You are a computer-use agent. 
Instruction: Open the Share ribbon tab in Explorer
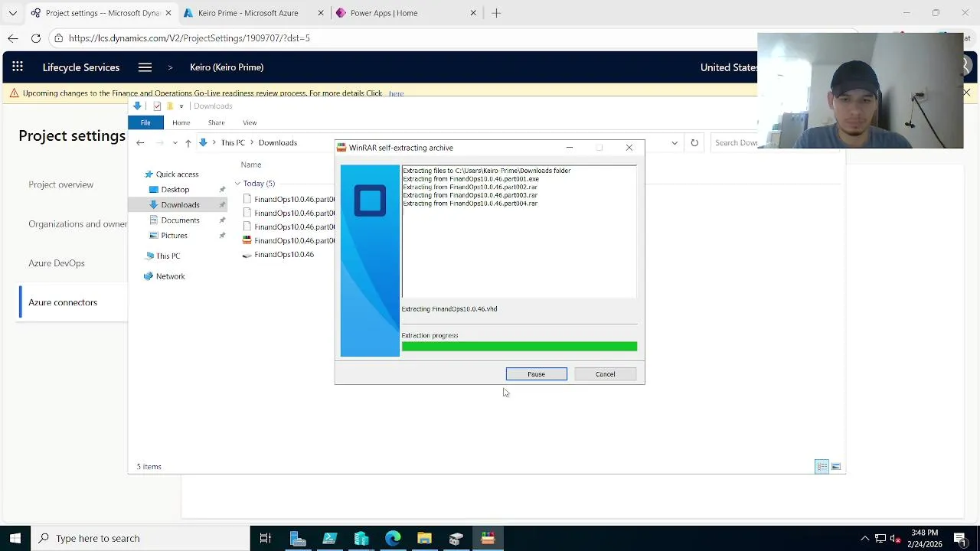point(217,122)
